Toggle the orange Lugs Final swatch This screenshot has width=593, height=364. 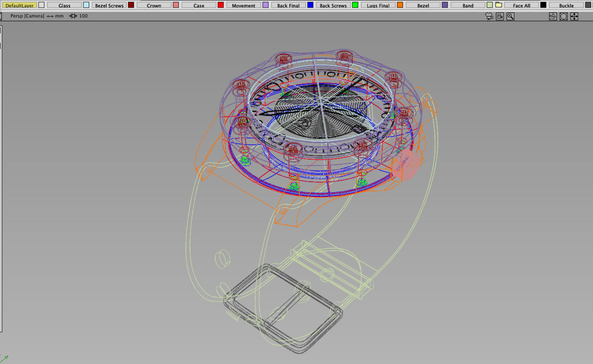(400, 5)
